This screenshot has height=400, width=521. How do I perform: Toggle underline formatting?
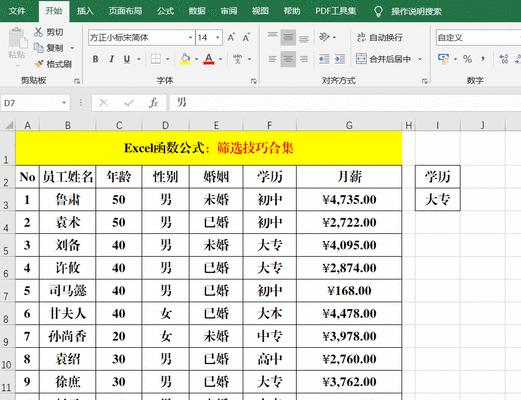click(x=127, y=59)
